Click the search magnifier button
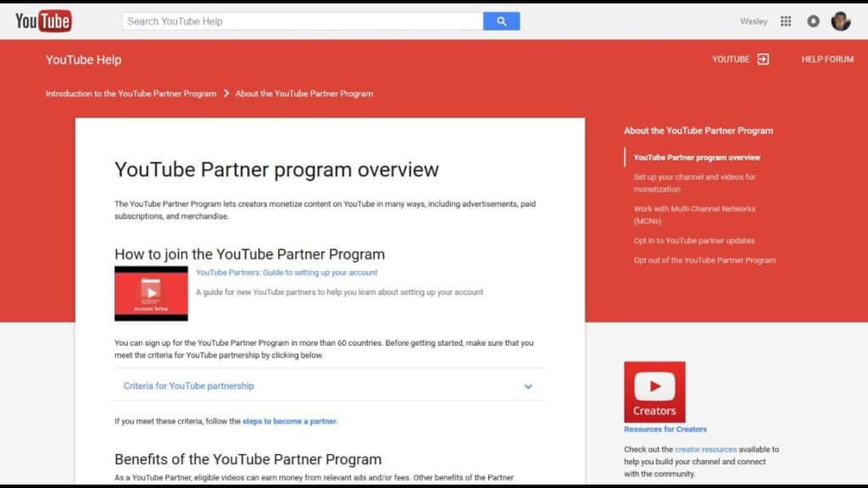Viewport: 868px width, 488px height. (x=501, y=20)
